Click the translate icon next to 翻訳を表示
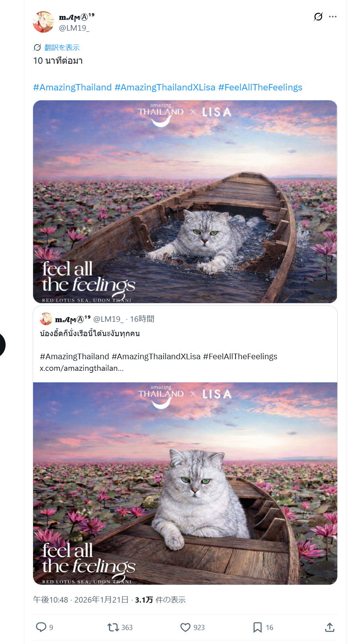Image resolution: width=360 pixels, height=644 pixels. (37, 47)
